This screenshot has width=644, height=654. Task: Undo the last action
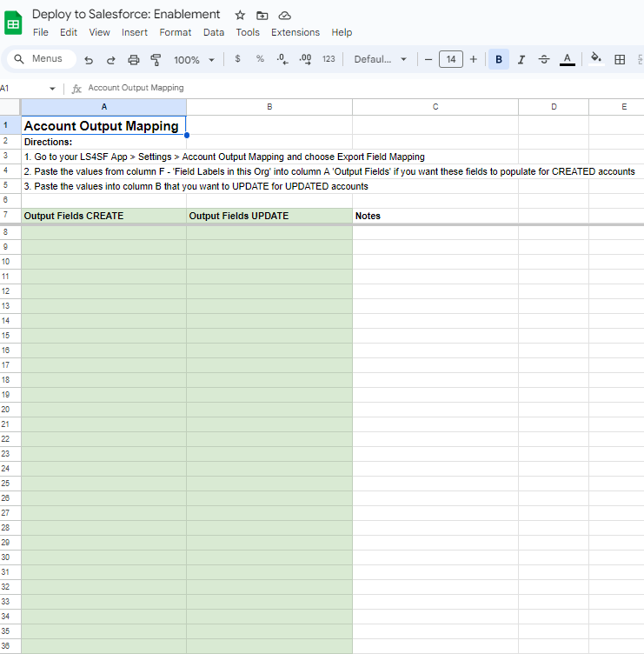[89, 60]
